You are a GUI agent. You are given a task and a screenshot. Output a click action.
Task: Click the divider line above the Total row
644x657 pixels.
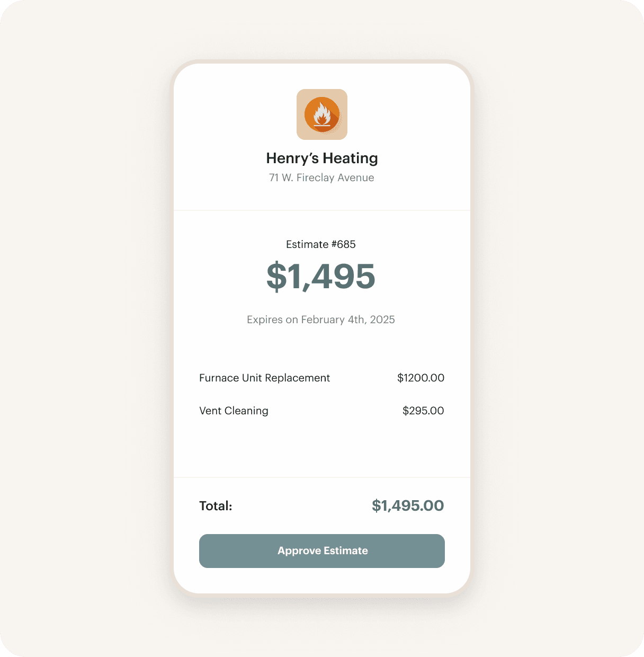[x=322, y=477]
